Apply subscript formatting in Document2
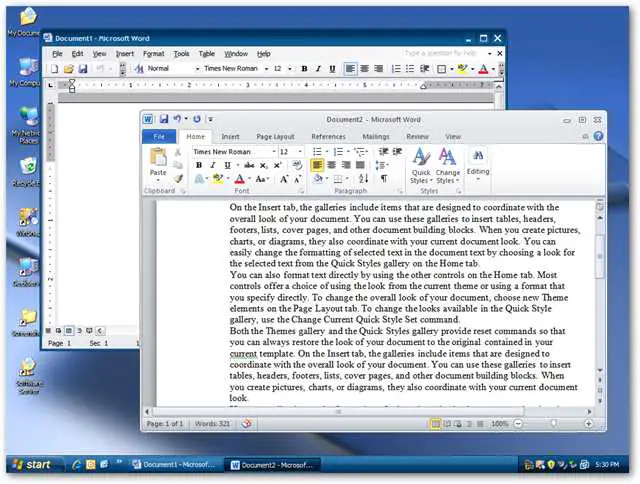This screenshot has width=640, height=484. [264, 165]
